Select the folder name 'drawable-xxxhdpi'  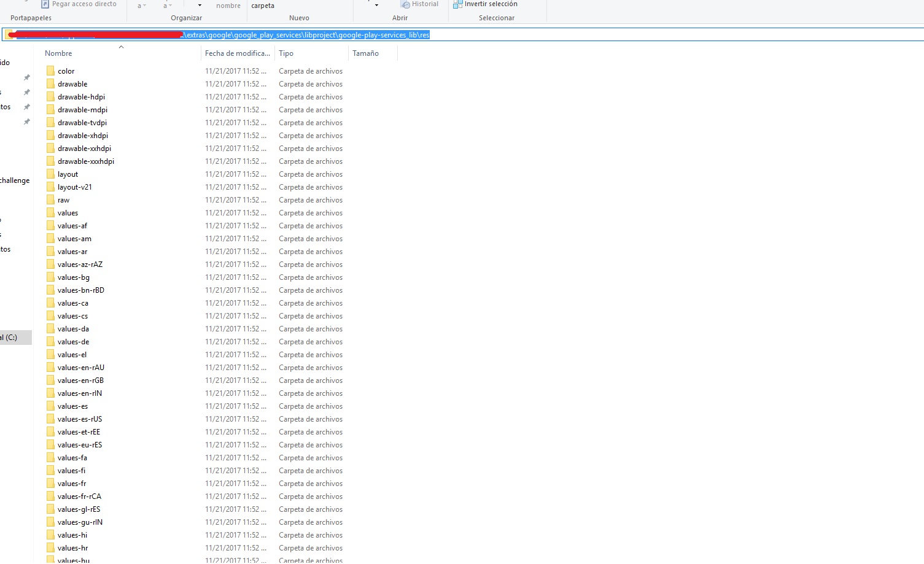coord(86,161)
